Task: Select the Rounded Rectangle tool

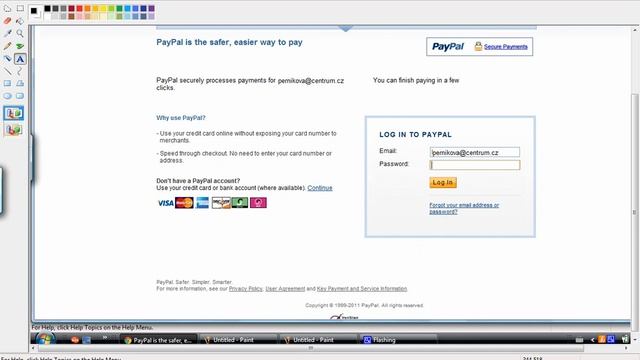Action: 20,96
